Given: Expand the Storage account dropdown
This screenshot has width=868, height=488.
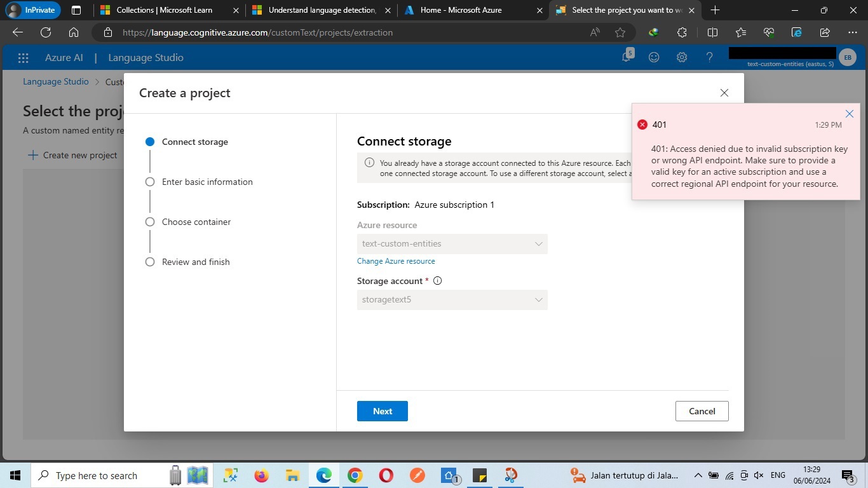Looking at the screenshot, I should (x=452, y=300).
